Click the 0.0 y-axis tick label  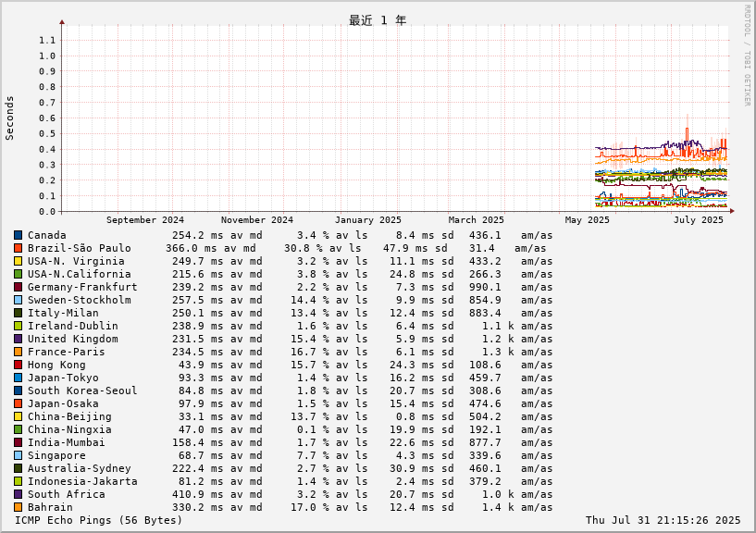[47, 212]
